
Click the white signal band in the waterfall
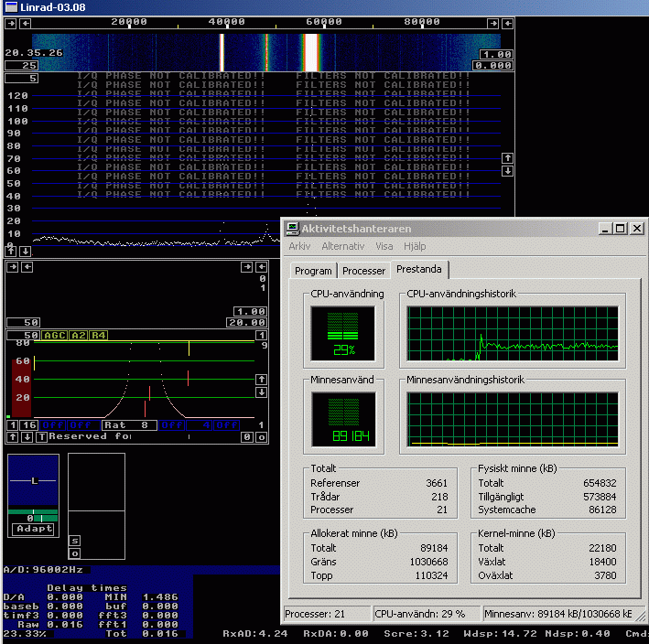point(311,52)
